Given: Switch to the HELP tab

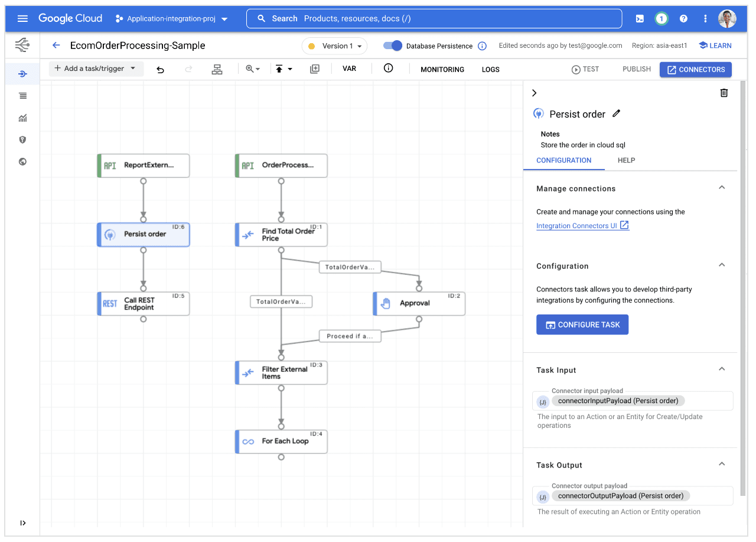Looking at the screenshot, I should (626, 160).
